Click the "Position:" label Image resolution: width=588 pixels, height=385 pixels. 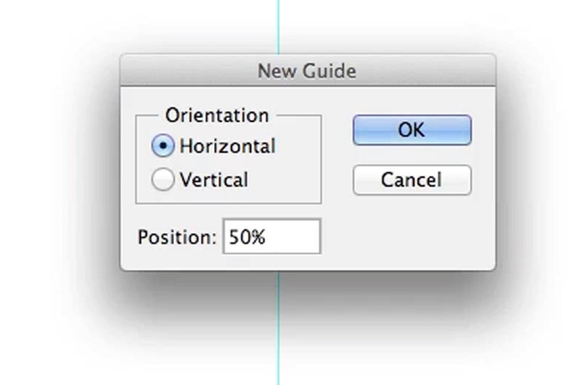pos(176,237)
